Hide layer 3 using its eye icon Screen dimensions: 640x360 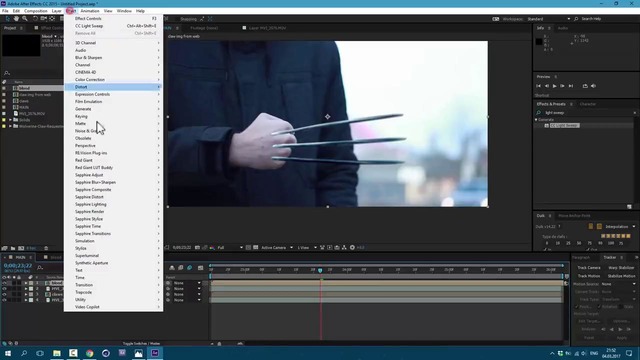pyautogui.click(x=4, y=294)
